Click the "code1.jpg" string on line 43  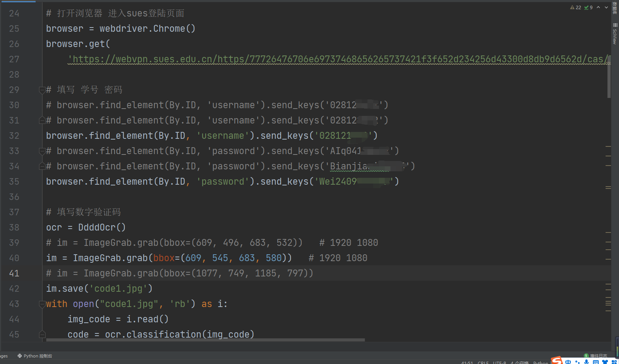coord(129,304)
